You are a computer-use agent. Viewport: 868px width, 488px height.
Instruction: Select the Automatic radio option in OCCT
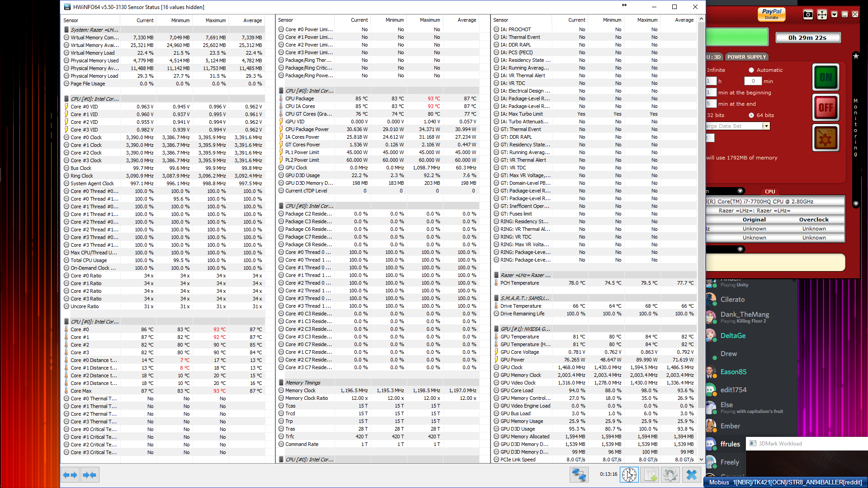(751, 70)
